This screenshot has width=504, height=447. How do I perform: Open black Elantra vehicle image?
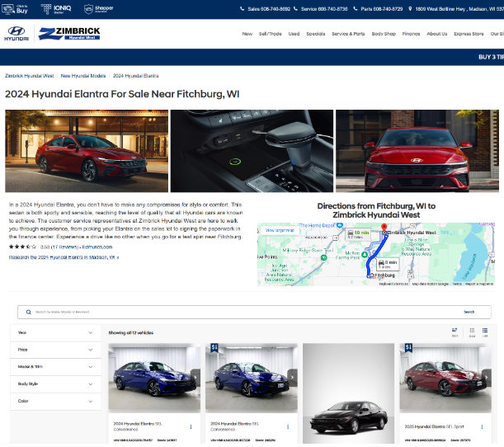[x=348, y=393]
